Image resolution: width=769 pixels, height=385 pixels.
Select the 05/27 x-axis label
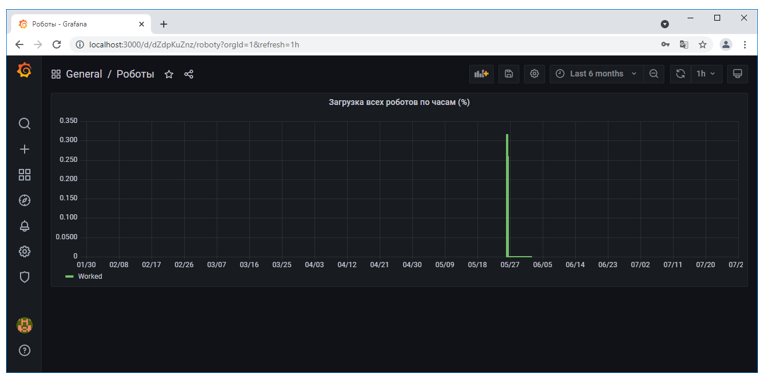coord(510,264)
